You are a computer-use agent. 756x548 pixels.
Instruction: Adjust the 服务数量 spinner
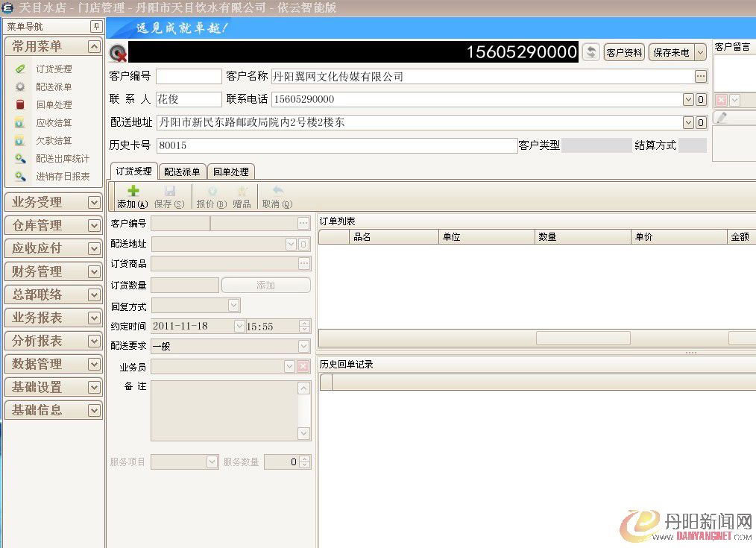[x=305, y=462]
